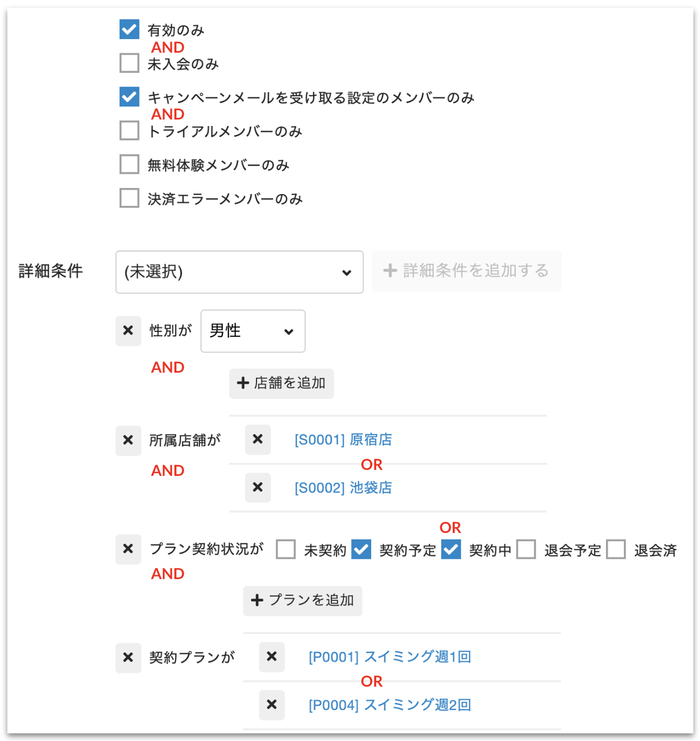Image resolution: width=700 pixels, height=741 pixels.
Task: Enable the 未入会のみ checkbox
Action: (x=128, y=63)
